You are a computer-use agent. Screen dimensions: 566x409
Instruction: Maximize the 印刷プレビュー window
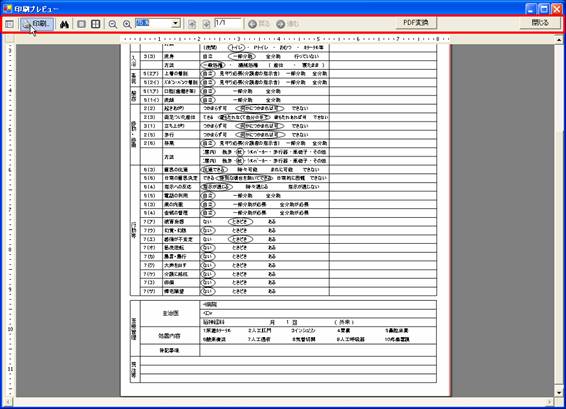(x=544, y=8)
